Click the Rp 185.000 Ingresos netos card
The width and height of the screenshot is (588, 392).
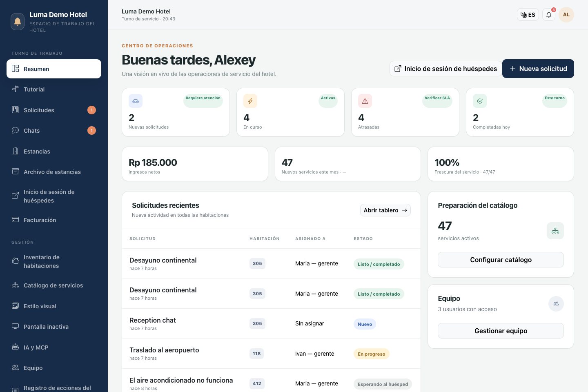195,164
